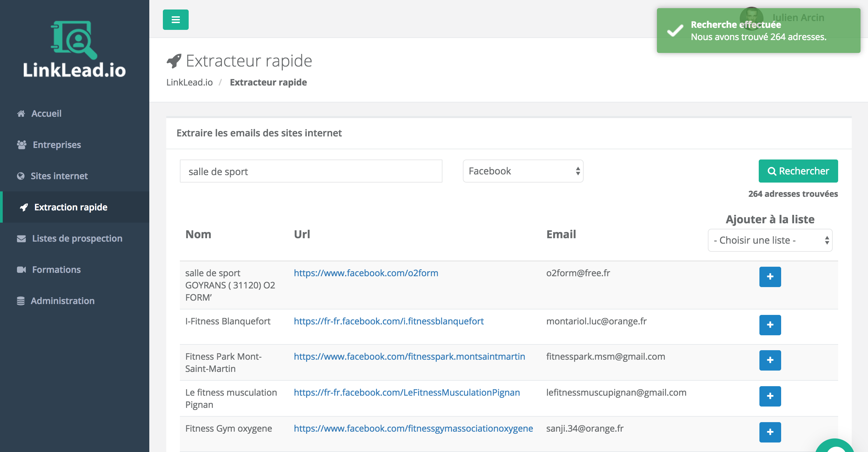Image resolution: width=868 pixels, height=452 pixels.
Task: Click the Entreprises users icon
Action: coord(22,145)
